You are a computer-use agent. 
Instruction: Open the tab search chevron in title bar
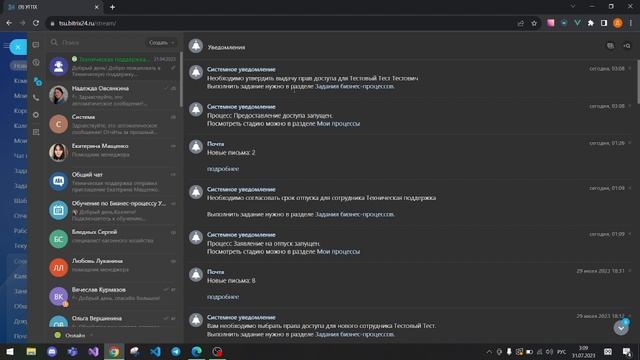tap(573, 6)
